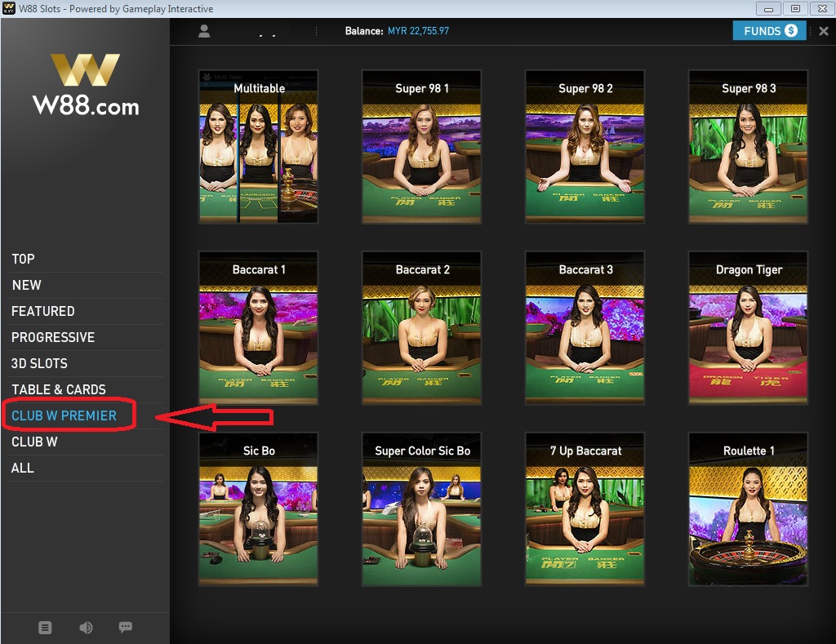Image resolution: width=836 pixels, height=644 pixels.
Task: Launch Baccarat 1 table
Action: pos(259,328)
